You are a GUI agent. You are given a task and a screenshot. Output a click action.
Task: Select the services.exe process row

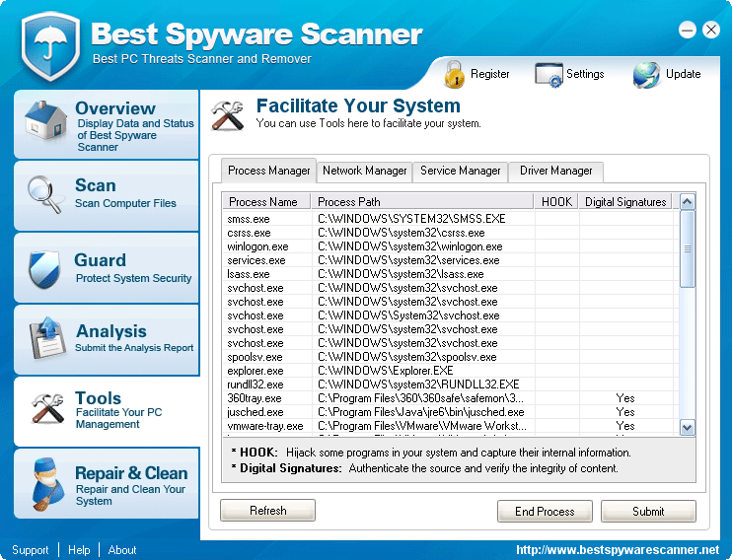click(450, 260)
